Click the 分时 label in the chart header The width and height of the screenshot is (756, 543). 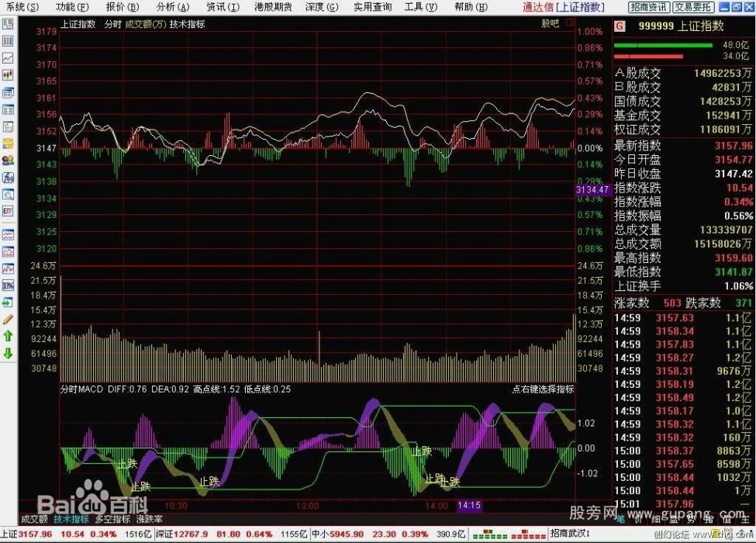[x=113, y=24]
